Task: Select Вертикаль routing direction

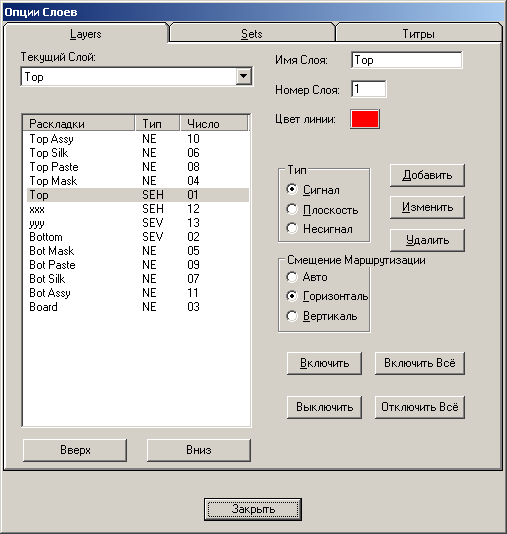Action: pyautogui.click(x=292, y=316)
